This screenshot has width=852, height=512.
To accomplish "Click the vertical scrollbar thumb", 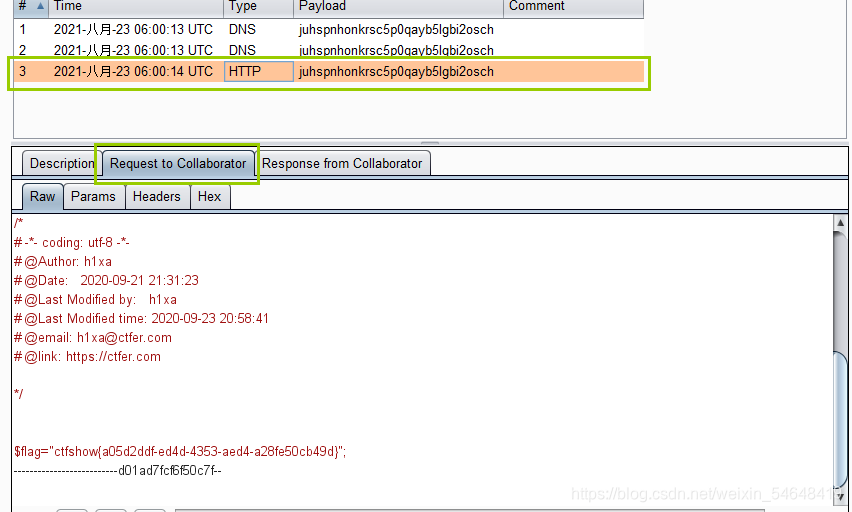I will pyautogui.click(x=840, y=419).
